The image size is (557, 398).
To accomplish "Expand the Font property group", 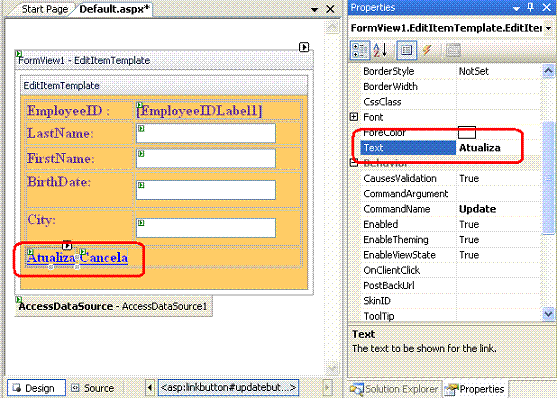I will click(354, 117).
